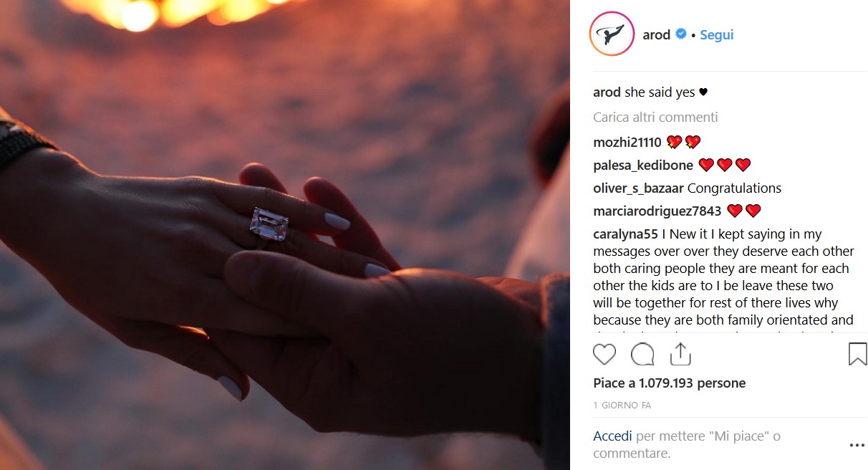Image resolution: width=868 pixels, height=470 pixels.
Task: Expand Carica altri commenti
Action: (x=655, y=117)
